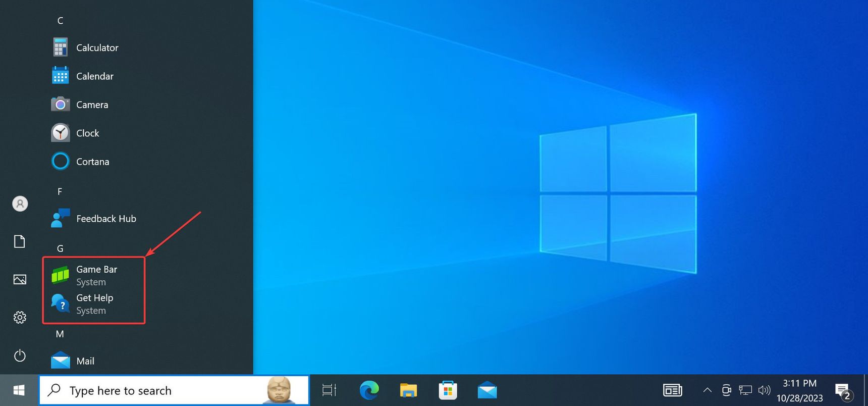Click the letter F group header
The image size is (868, 406).
(x=60, y=191)
